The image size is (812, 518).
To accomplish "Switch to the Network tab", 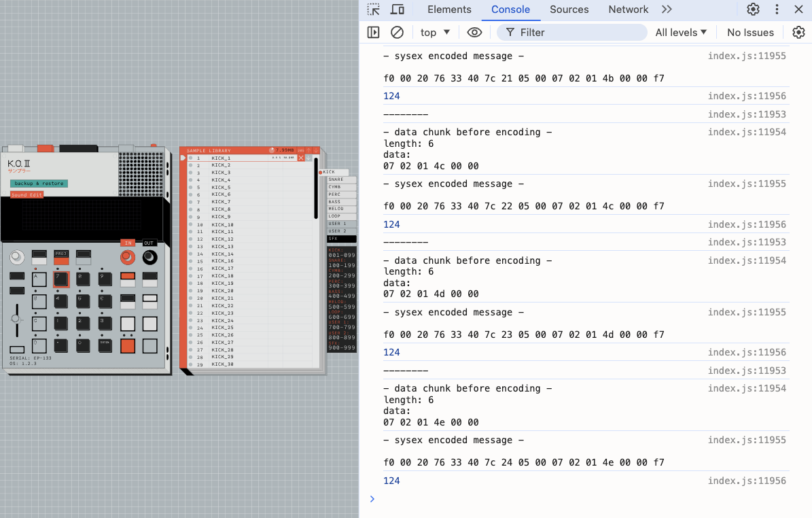I will 628,10.
